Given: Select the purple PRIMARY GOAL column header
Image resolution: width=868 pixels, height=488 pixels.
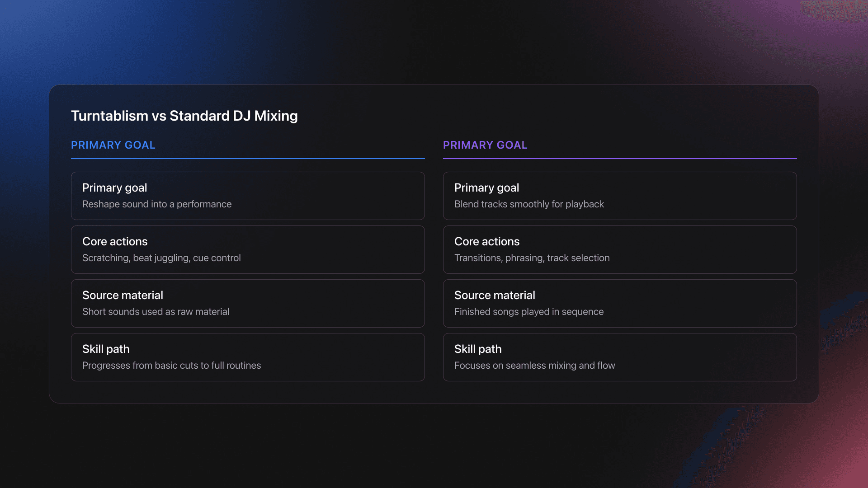Looking at the screenshot, I should coord(485,145).
